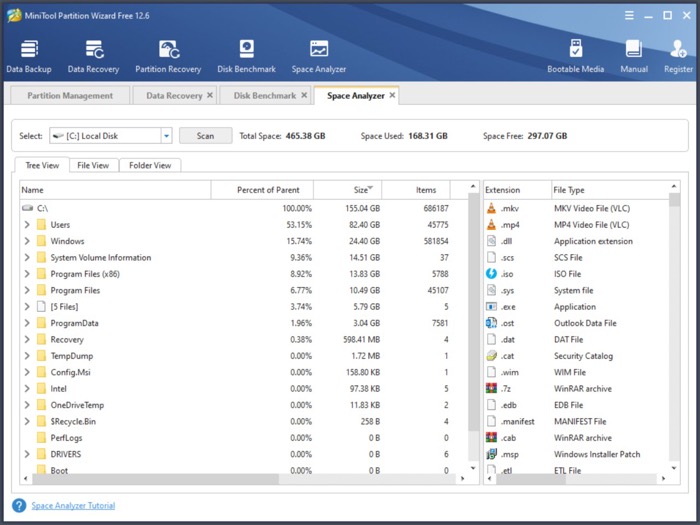Click the .exe application icon
Screen dimensions: 700x525
pos(492,307)
